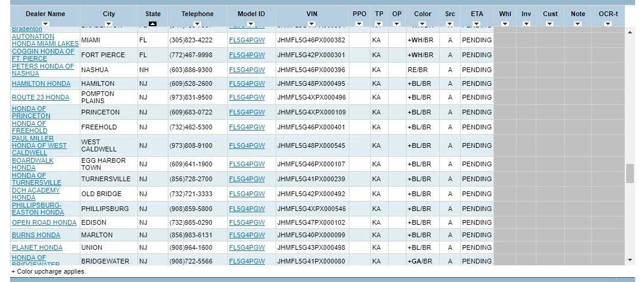The height and width of the screenshot is (282, 644).
Task: Open Boardwalk Honda dealer link
Action: 33,164
